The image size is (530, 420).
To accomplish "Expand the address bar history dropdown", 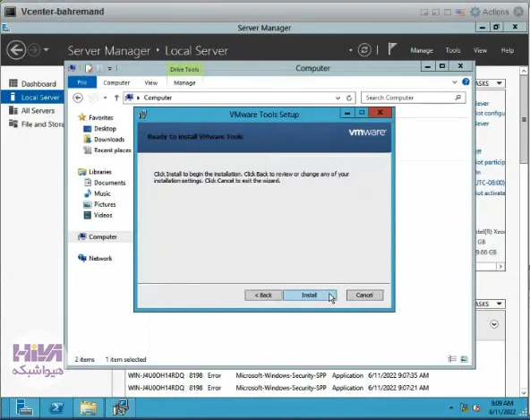I will click(x=338, y=99).
